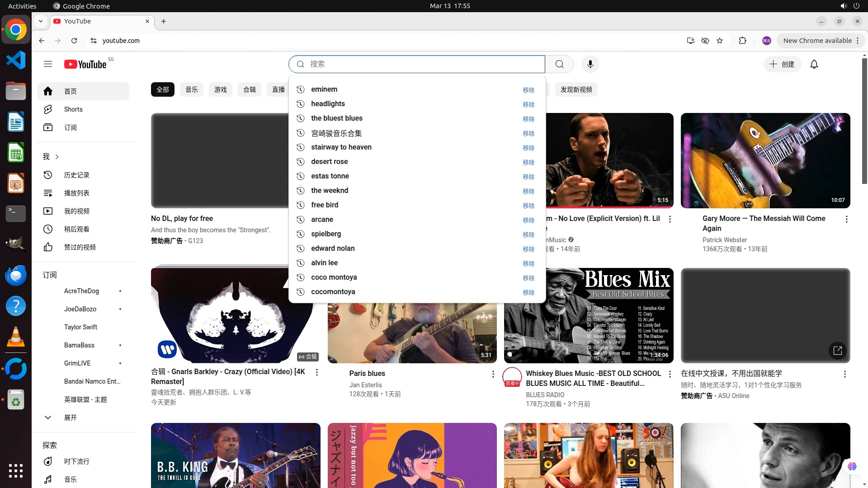The image size is (868, 488).
Task: Open Liked videos in sidebar
Action: tap(80, 247)
